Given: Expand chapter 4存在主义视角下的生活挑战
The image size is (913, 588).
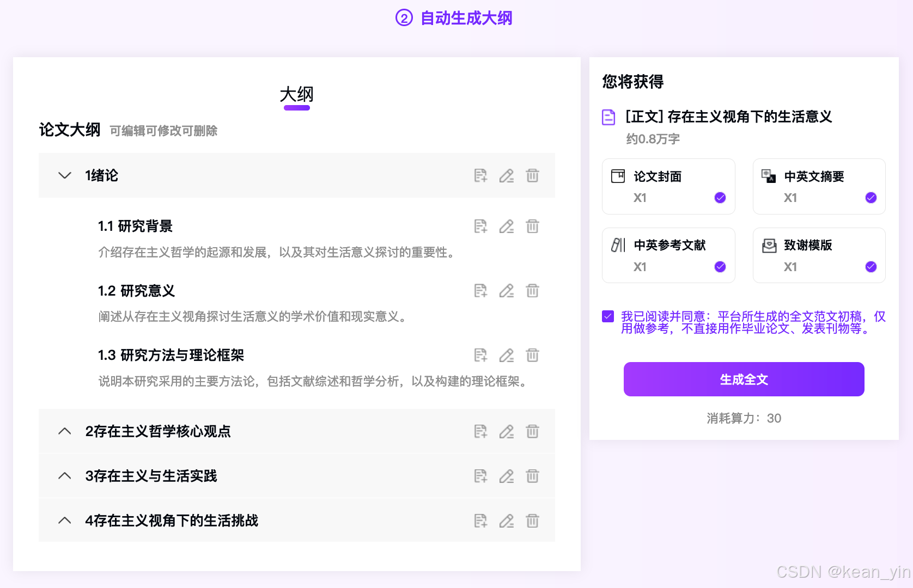Looking at the screenshot, I should (65, 521).
